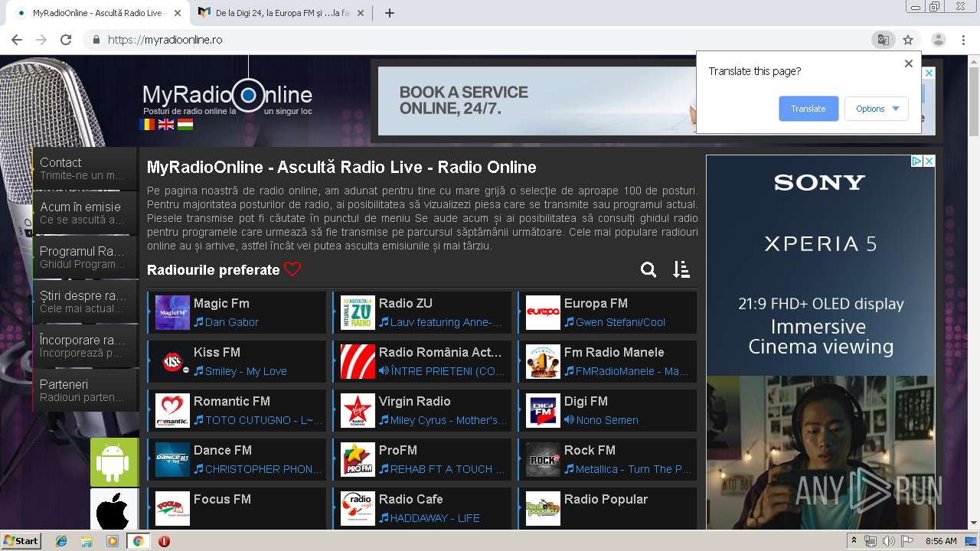Reload the page
The height and width of the screenshot is (551, 980).
point(66,40)
